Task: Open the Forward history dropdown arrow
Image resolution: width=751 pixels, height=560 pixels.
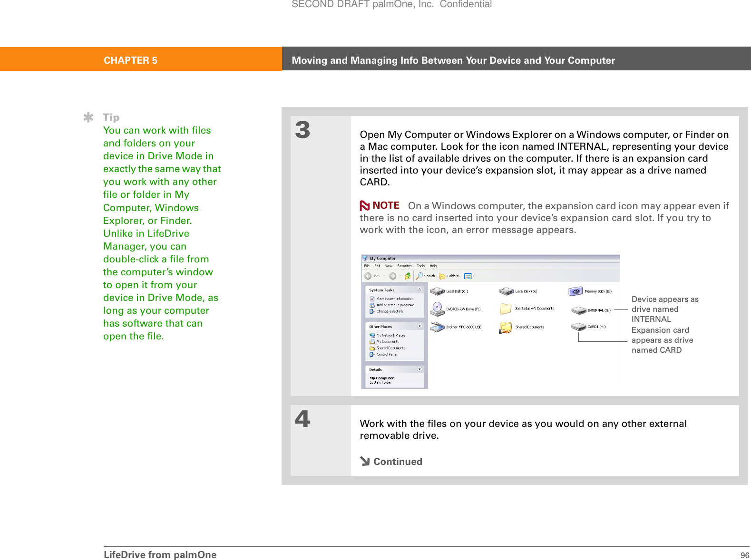Action: (400, 276)
